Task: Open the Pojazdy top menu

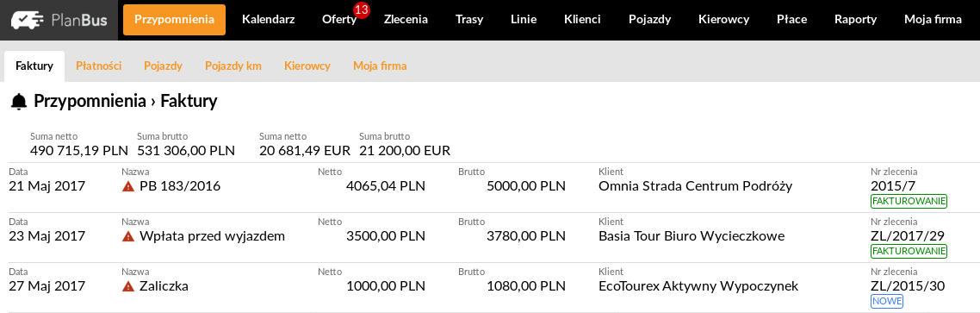Action: coord(650,20)
